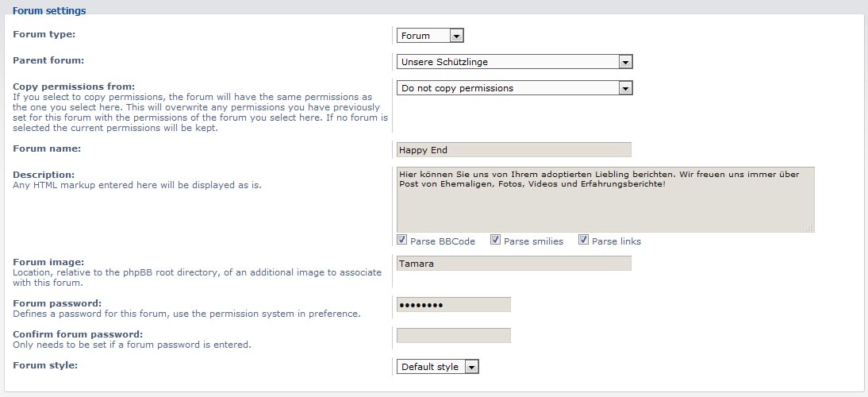
Task: Click the Parse BBCode label text
Action: click(442, 241)
